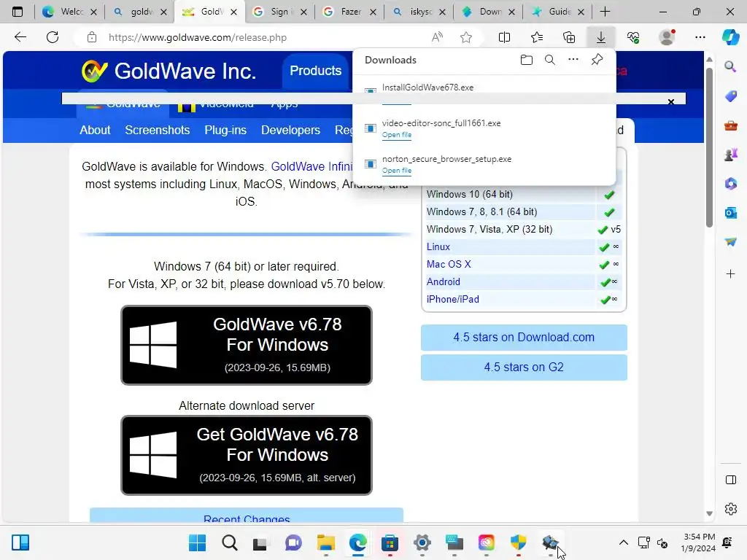This screenshot has height=560, width=747.
Task: Show hidden system tray icons
Action: pos(623,542)
